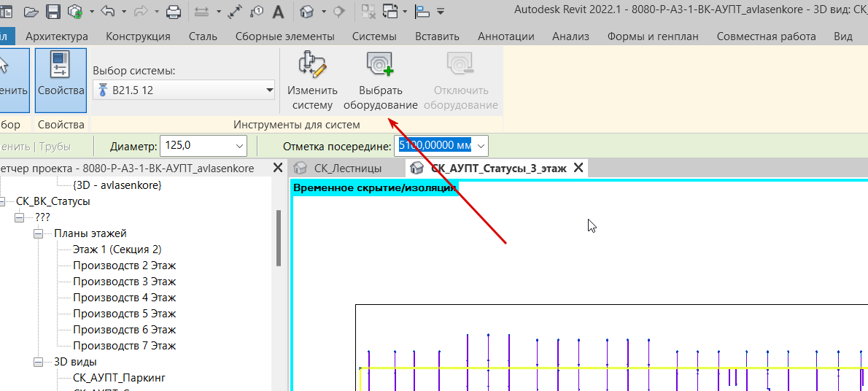The height and width of the screenshot is (391, 868).
Task: Click the Close Inactive Views icon
Action: point(368,10)
